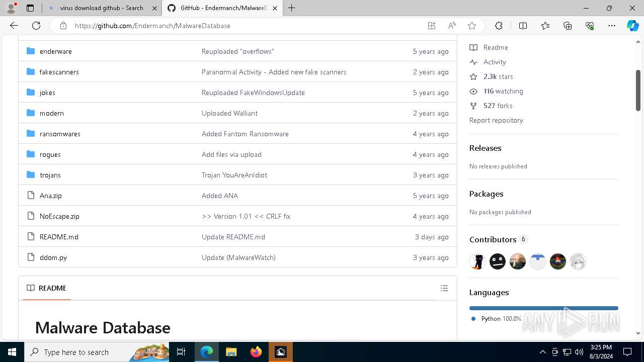The image size is (644, 362).
Task: Click the fakescanners folder icon
Action: click(x=31, y=72)
